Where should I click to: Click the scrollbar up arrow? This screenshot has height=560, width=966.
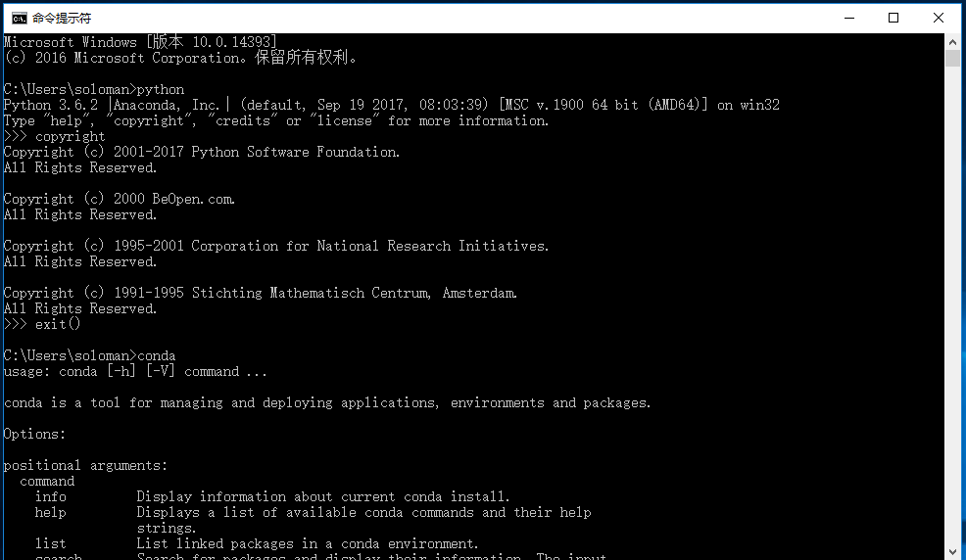click(952, 42)
